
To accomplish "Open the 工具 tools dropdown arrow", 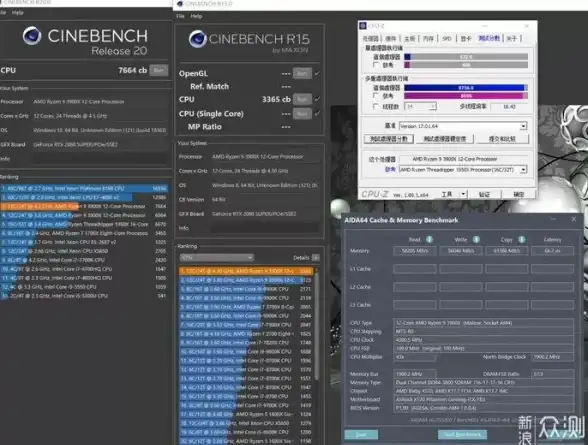I will click(x=464, y=194).
